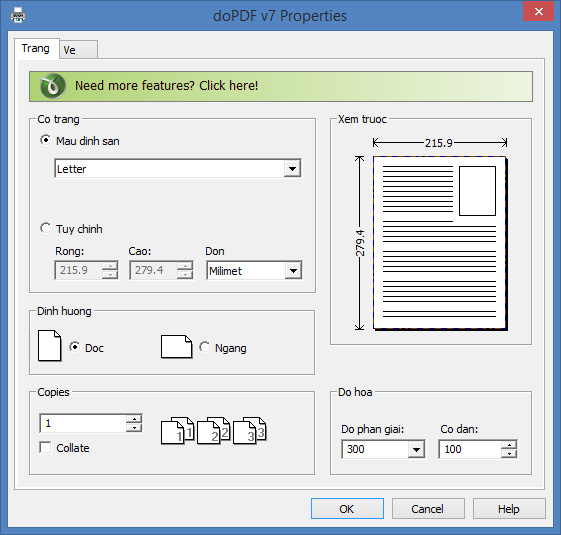561x535 pixels.
Task: Click the Rong width up stepper arrow
Action: pos(110,266)
